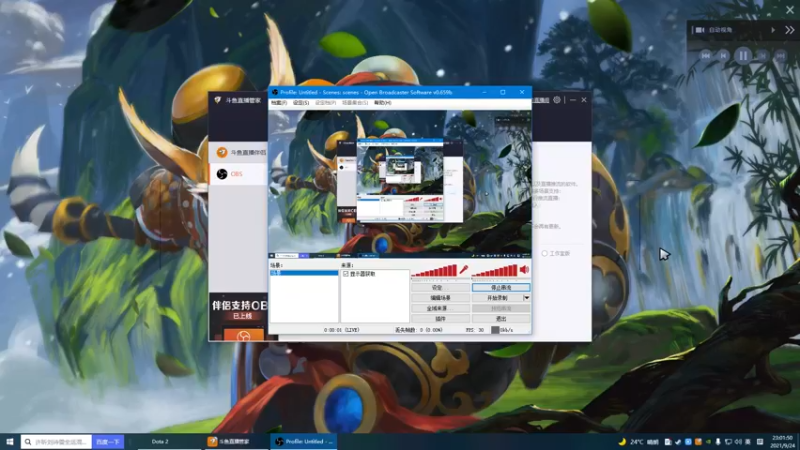Toggle the 显示器获取 source checkbox
Image resolution: width=800 pixels, height=450 pixels.
click(346, 274)
